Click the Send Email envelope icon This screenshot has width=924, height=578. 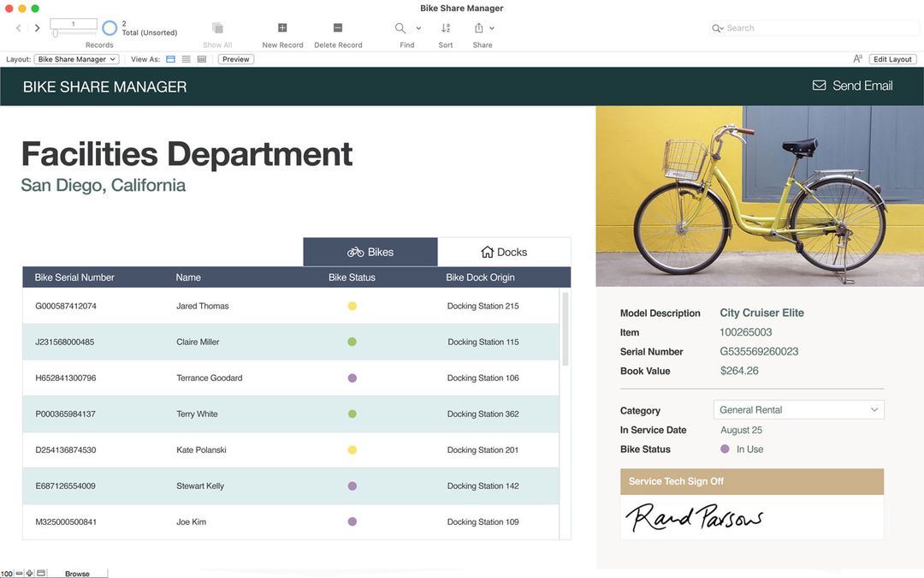tap(818, 85)
